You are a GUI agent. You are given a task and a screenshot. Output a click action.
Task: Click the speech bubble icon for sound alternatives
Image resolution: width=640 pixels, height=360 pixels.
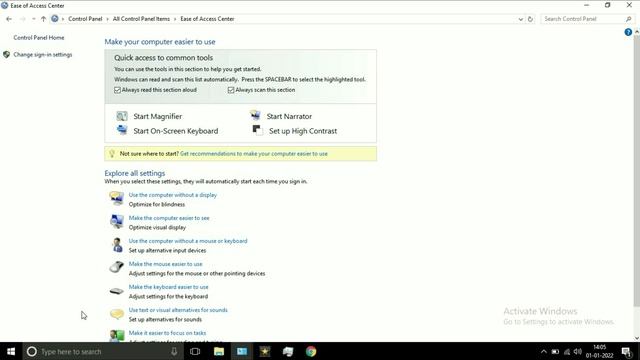[x=117, y=313]
